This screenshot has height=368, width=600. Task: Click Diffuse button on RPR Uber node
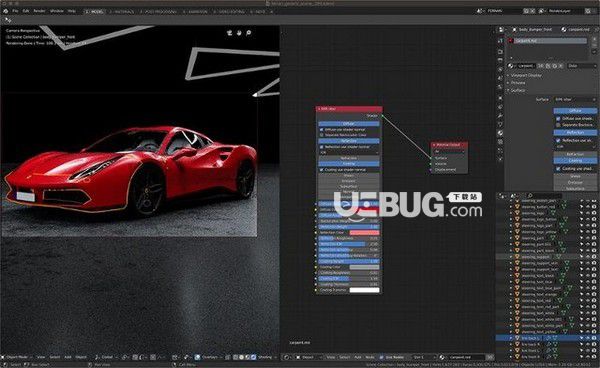point(349,124)
